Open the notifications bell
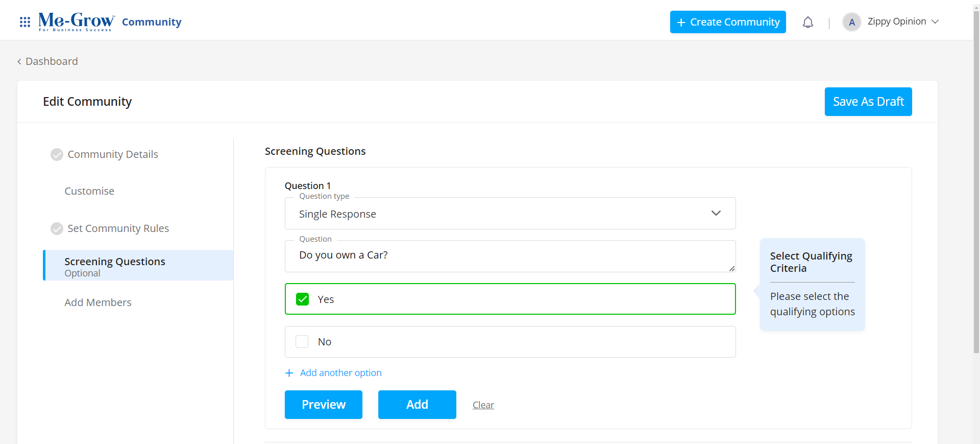Image resolution: width=980 pixels, height=444 pixels. click(807, 22)
